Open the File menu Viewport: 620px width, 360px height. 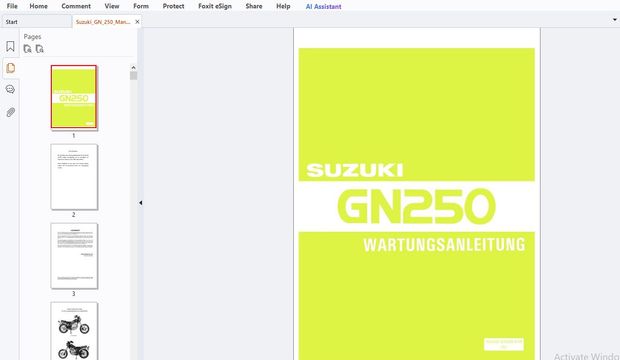tap(12, 6)
